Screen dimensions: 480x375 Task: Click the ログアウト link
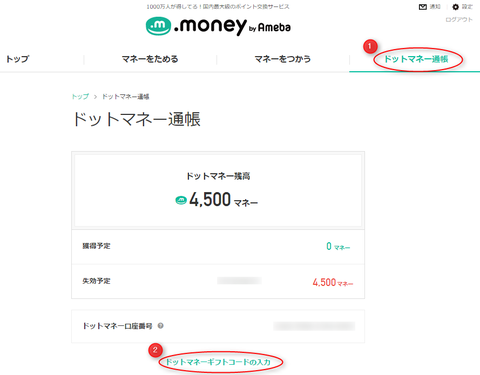point(459,20)
